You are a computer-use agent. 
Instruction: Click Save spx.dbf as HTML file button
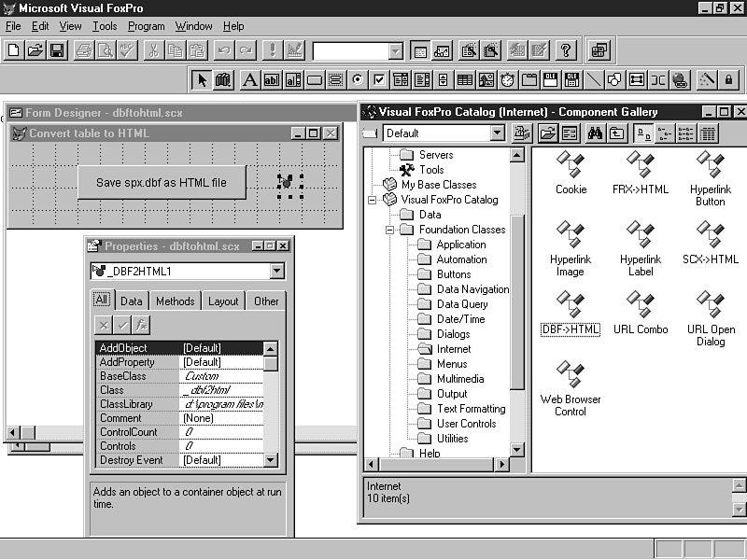click(162, 183)
